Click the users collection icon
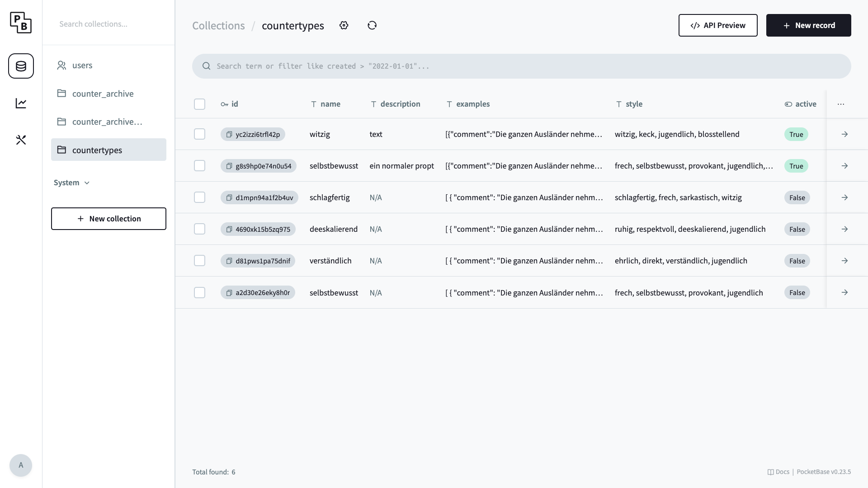 [x=61, y=65]
